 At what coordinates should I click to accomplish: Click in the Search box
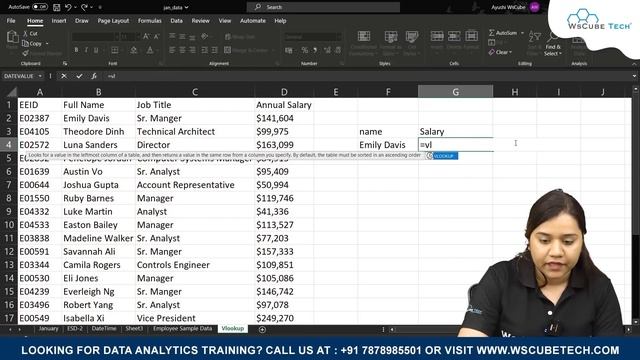click(x=323, y=7)
